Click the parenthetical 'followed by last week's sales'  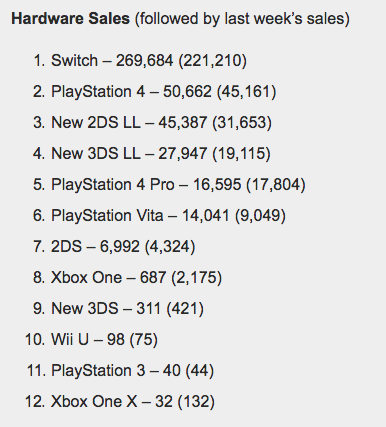click(x=242, y=19)
